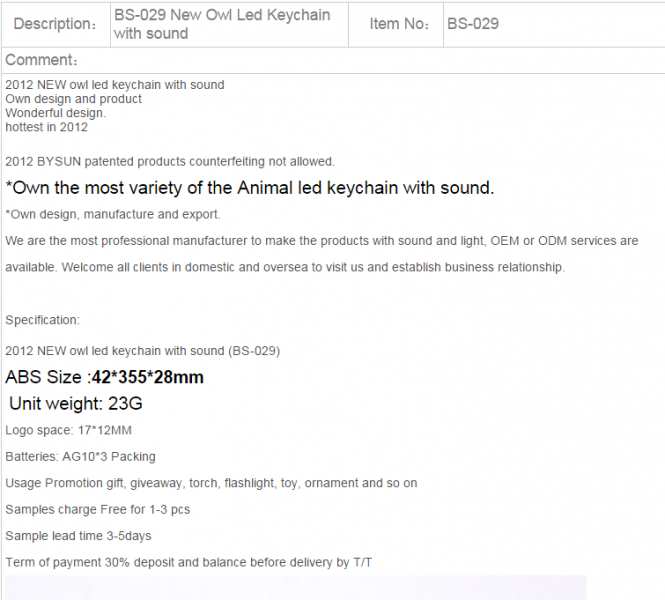The width and height of the screenshot is (665, 600).
Task: Click the BYSUN patented products notice
Action: tap(170, 162)
